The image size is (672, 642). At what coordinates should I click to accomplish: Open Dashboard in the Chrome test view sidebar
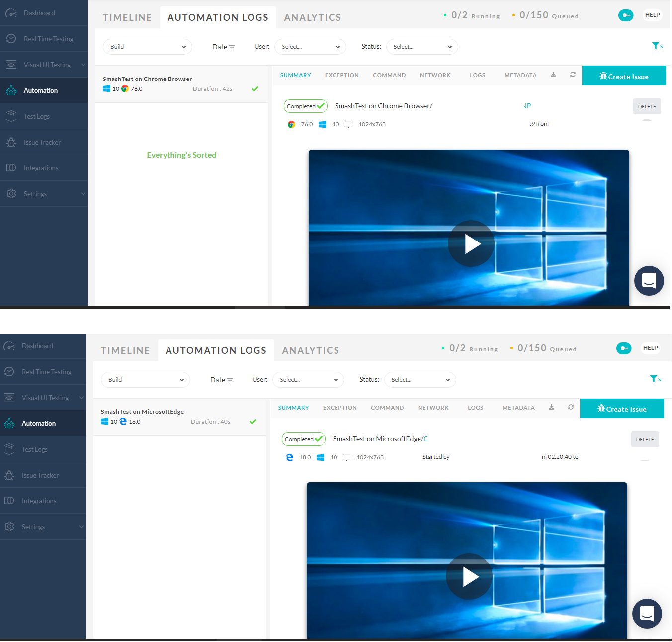pos(44,13)
